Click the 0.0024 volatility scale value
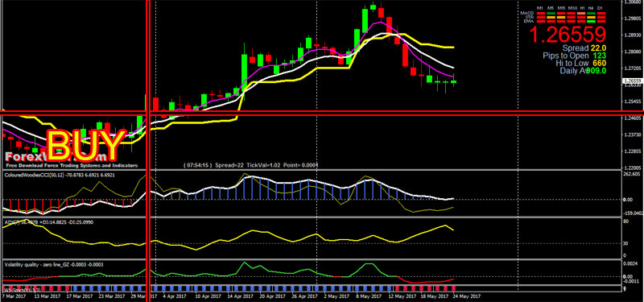The height and width of the screenshot is (302, 644). point(631,264)
